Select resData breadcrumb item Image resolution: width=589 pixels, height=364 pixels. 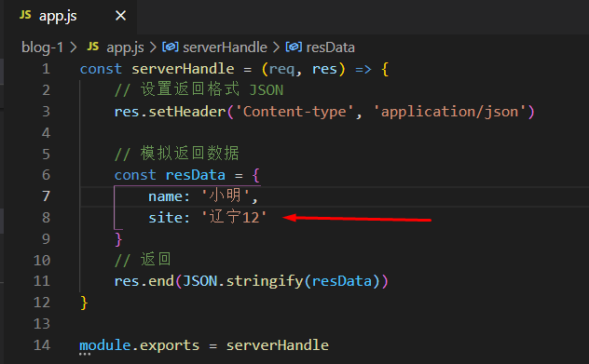[x=331, y=47]
